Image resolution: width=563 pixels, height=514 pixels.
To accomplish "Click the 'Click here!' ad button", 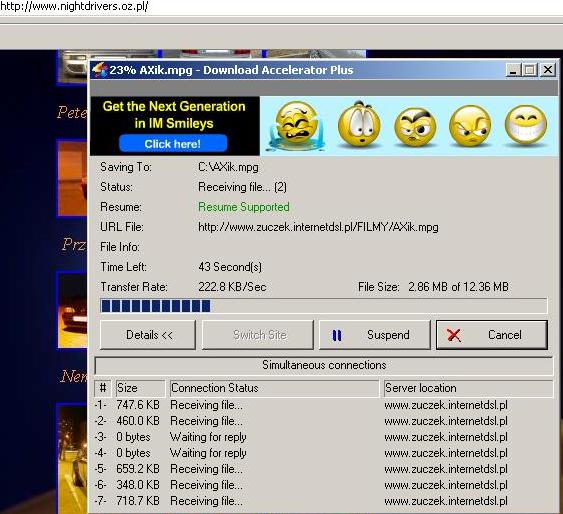I will click(x=173, y=144).
